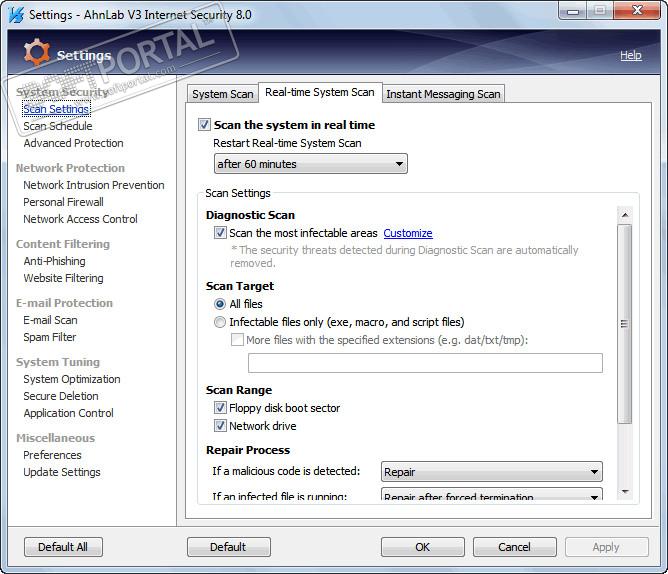The image size is (668, 574).
Task: Toggle the Network drive checkbox
Action: 220,426
